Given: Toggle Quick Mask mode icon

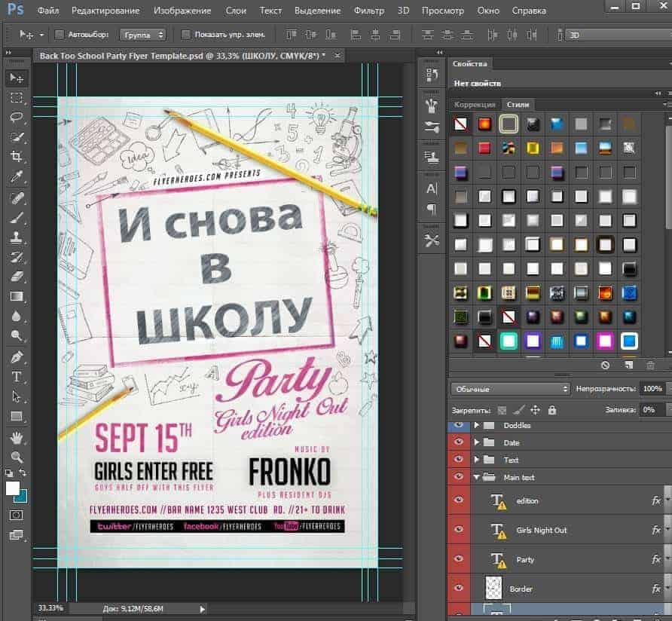Looking at the screenshot, I should (17, 515).
